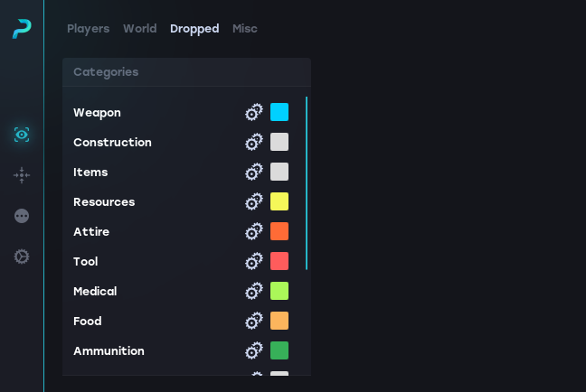Switch to the World tab
This screenshot has width=586, height=392.
[140, 29]
